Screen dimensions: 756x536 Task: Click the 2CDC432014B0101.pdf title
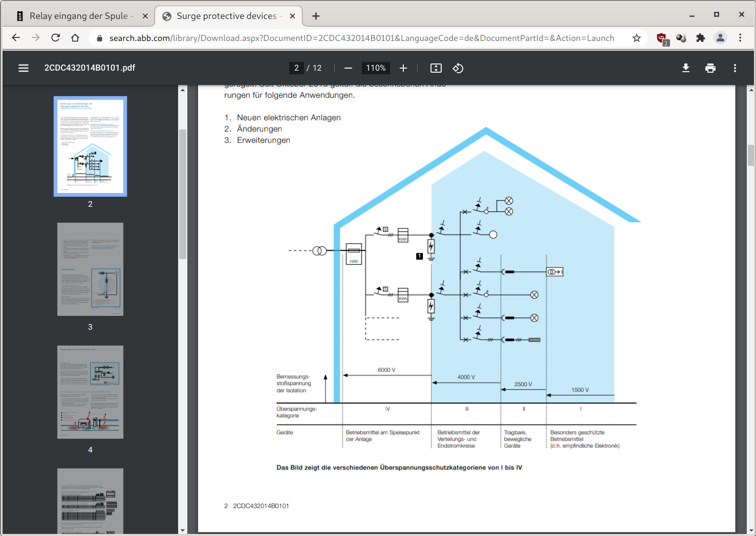pos(90,68)
